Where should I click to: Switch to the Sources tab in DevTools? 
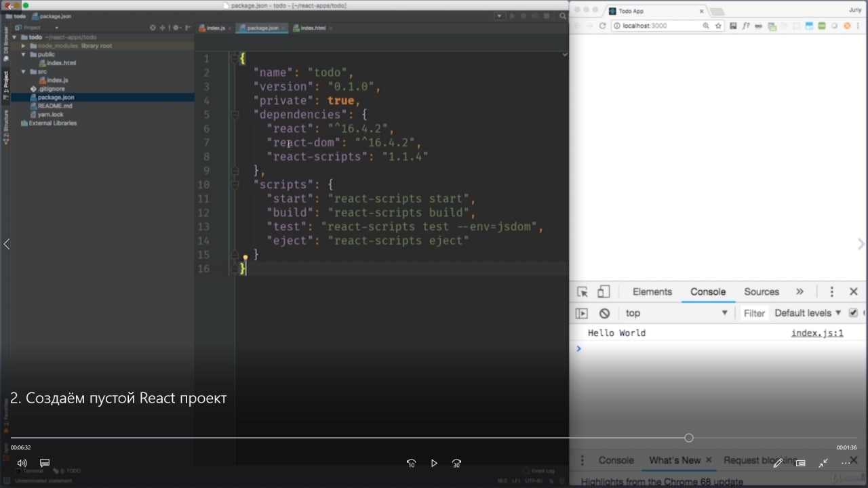[x=762, y=292]
